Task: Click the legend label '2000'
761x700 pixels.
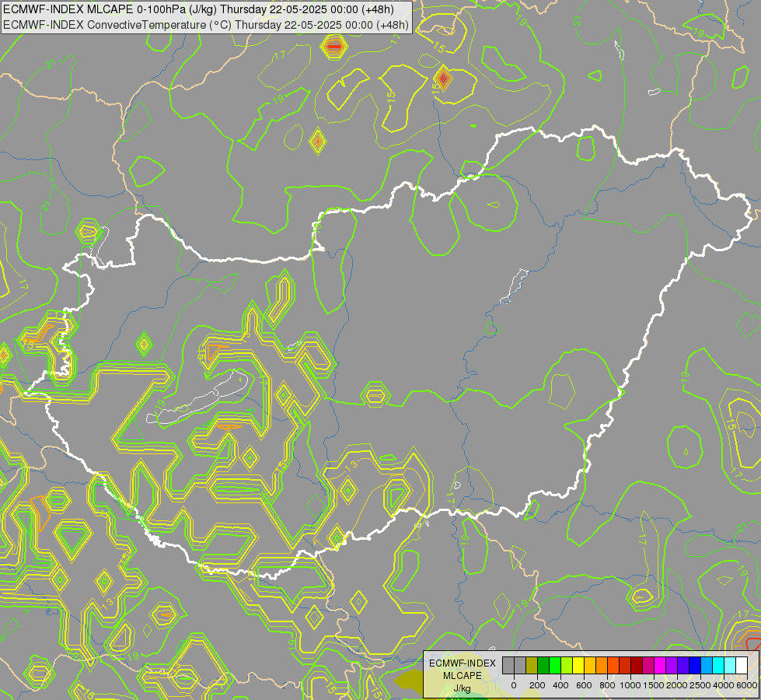Action: 677,685
